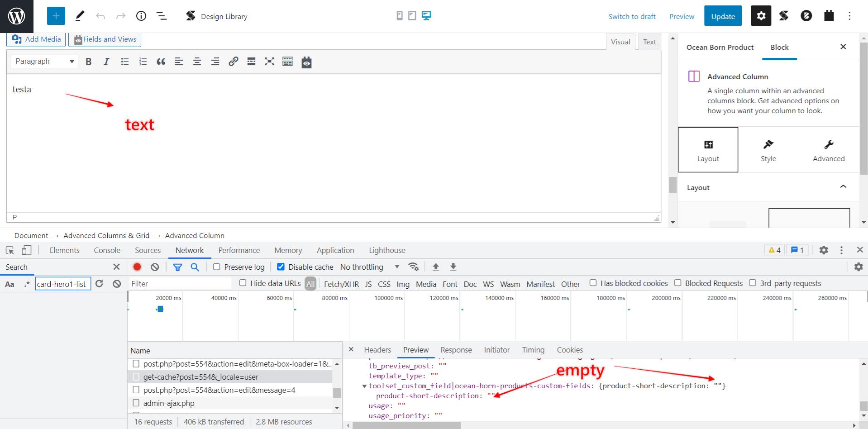868x429 pixels.
Task: Activate the inspect element picker
Action: [x=10, y=250]
